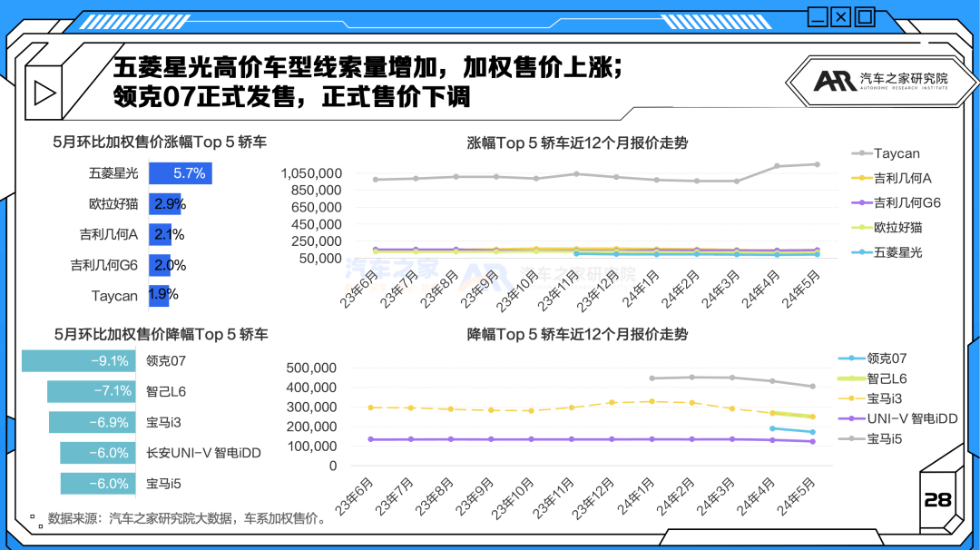Click the heading 5月环比加权售价降幅Top 5 轿车
Viewport: 980px width, 550px height.
[161, 334]
